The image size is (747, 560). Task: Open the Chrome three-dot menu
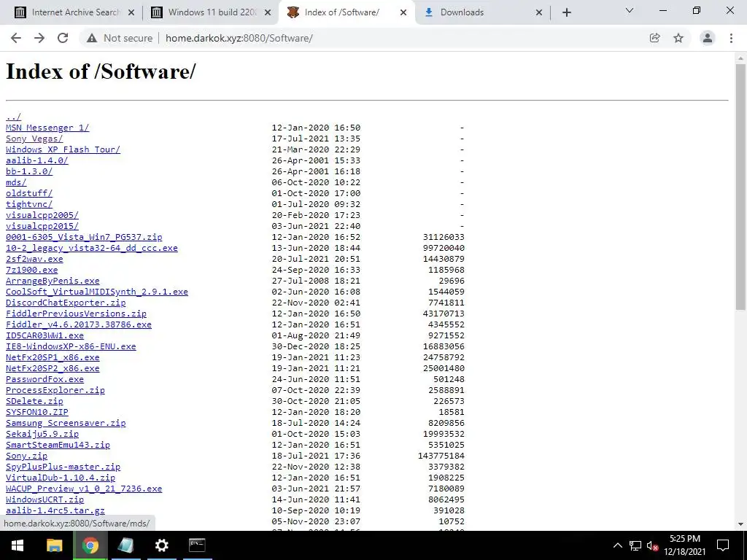(x=731, y=38)
